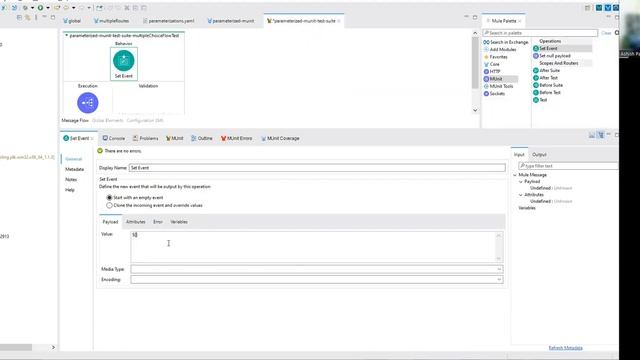Click Clear next to the palette search
Screen dimensions: 640x360
(x=606, y=33)
